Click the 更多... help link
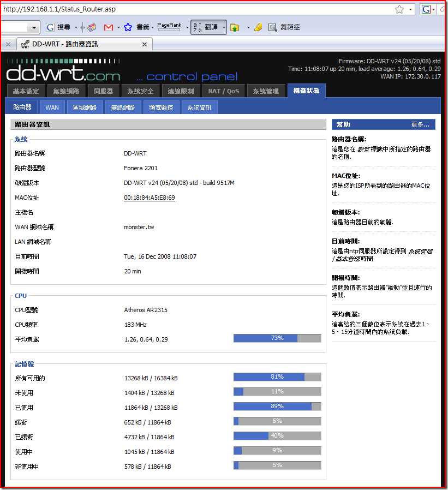The image size is (448, 490). (x=420, y=124)
